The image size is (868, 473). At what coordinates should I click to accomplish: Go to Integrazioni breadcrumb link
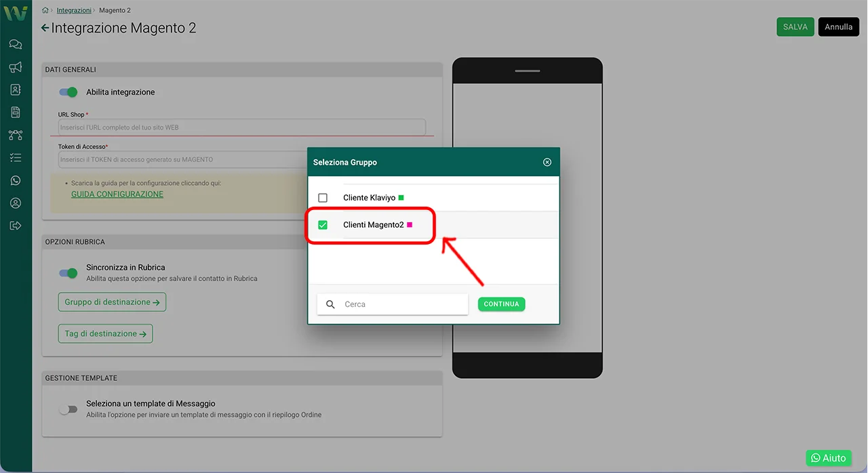pos(74,11)
